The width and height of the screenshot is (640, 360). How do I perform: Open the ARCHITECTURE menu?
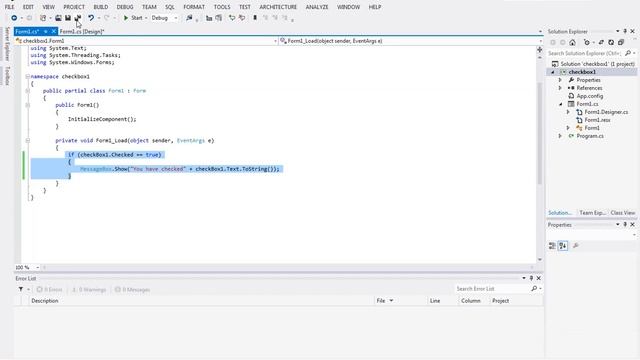pos(278,7)
